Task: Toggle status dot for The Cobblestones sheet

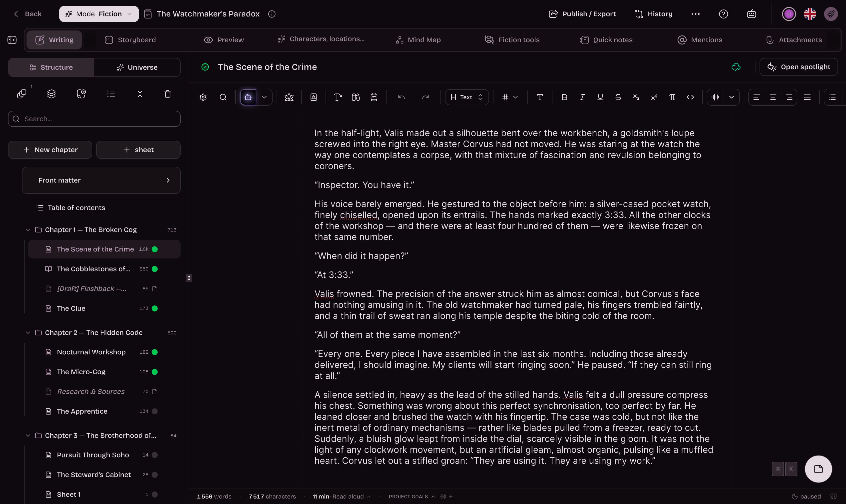Action: [155, 269]
